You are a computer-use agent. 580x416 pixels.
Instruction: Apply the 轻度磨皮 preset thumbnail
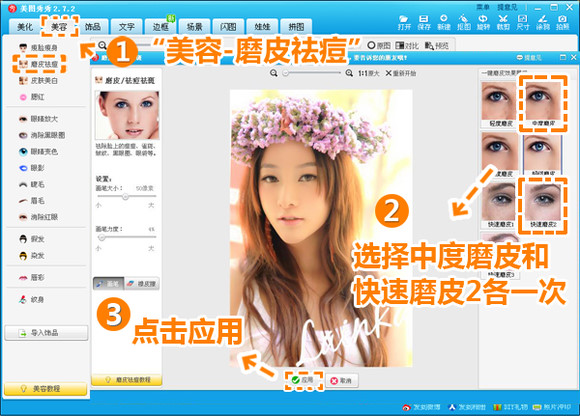click(500, 105)
